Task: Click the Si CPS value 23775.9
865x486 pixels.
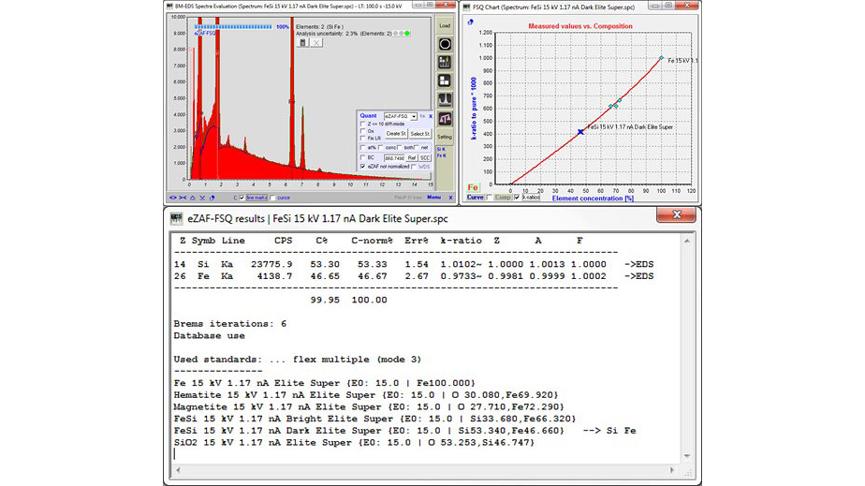Action: (x=271, y=264)
